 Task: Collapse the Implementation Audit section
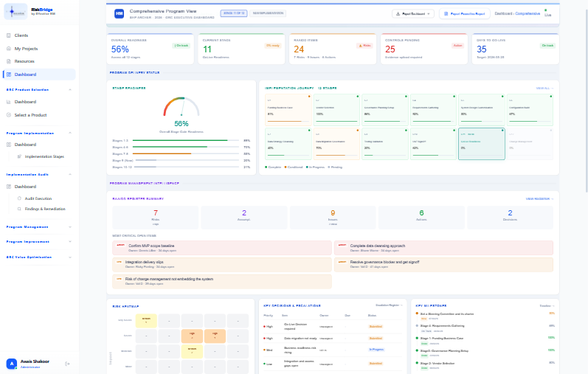pyautogui.click(x=70, y=174)
